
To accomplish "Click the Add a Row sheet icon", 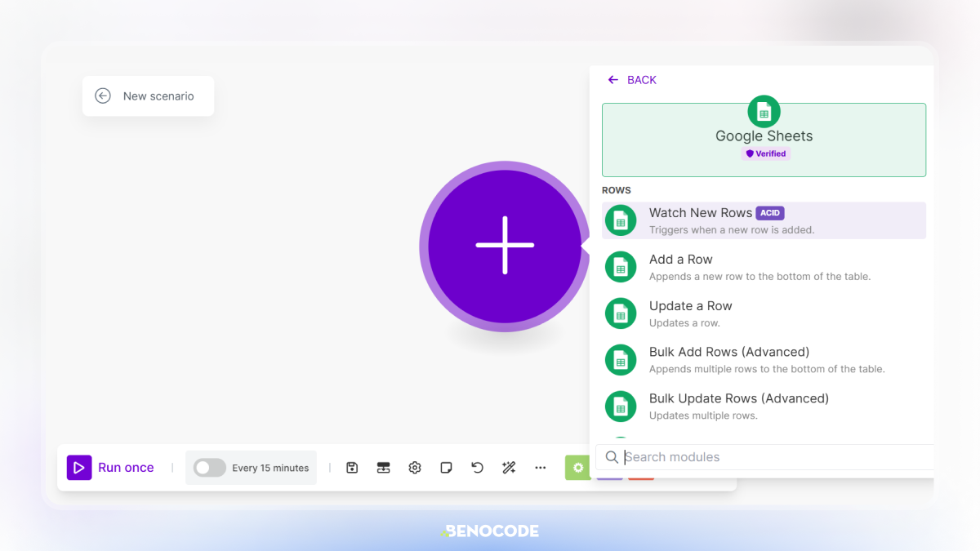I will point(621,267).
